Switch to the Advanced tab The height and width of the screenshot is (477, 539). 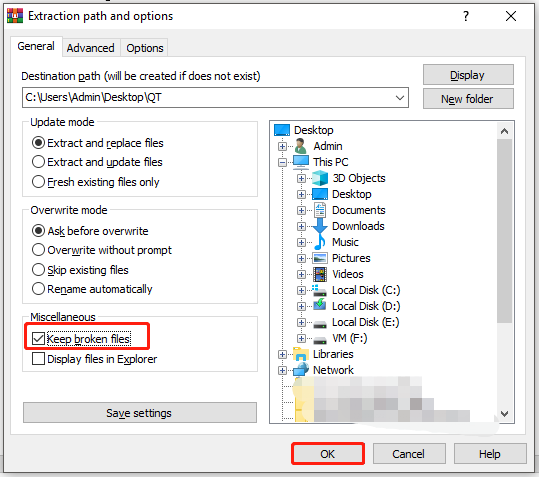coord(90,48)
